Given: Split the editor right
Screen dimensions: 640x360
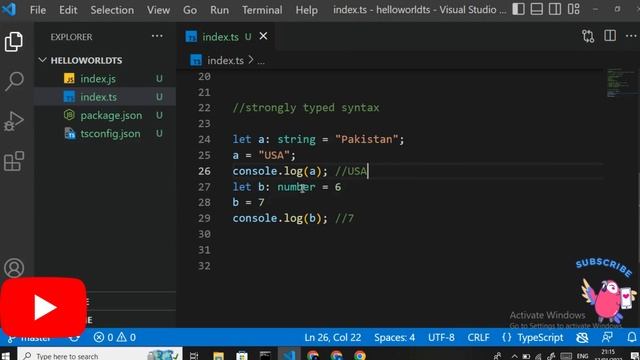Looking at the screenshot, I should coord(610,36).
